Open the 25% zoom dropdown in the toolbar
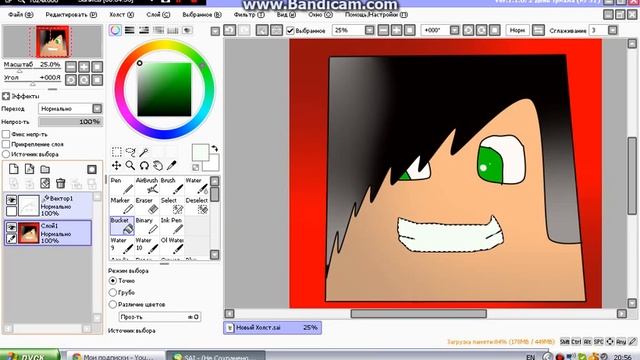The height and width of the screenshot is (360, 640). [369, 30]
